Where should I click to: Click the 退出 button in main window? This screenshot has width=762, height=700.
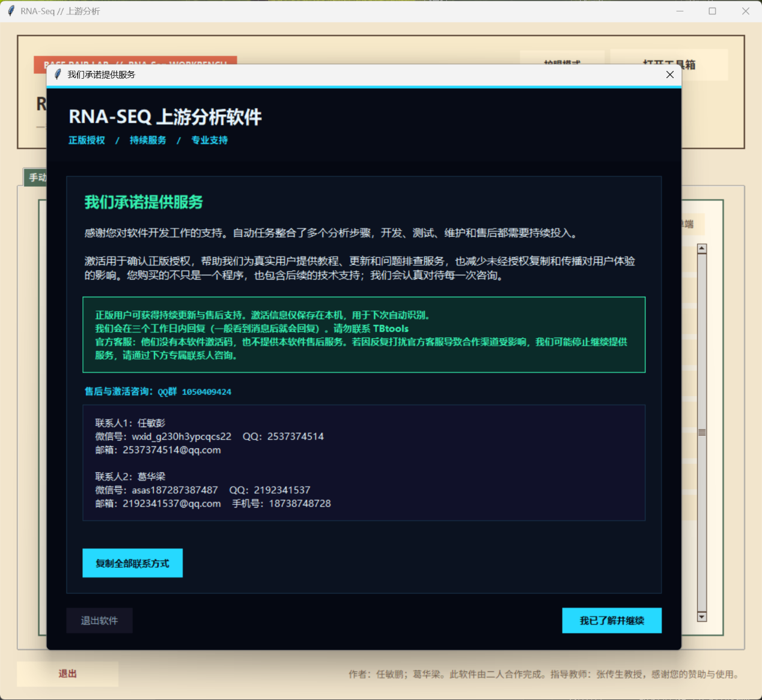coord(67,674)
